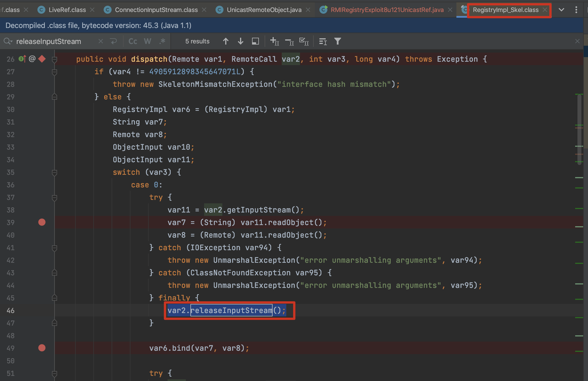Viewport: 588px width, 381px height.
Task: Click the recursive call @ gutter icon
Action: [x=32, y=59]
